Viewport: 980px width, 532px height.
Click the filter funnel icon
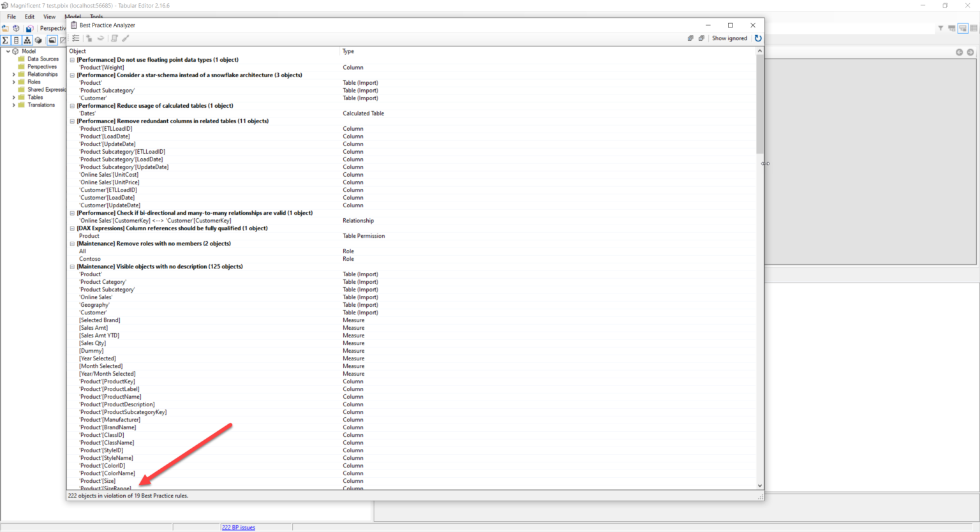(x=940, y=28)
